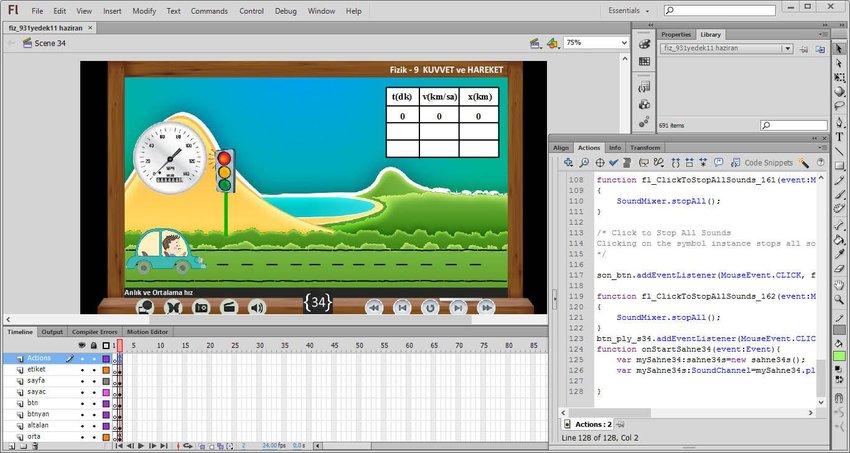Lock or unlock all layers padlock icon
The height and width of the screenshot is (453, 850).
tap(94, 345)
